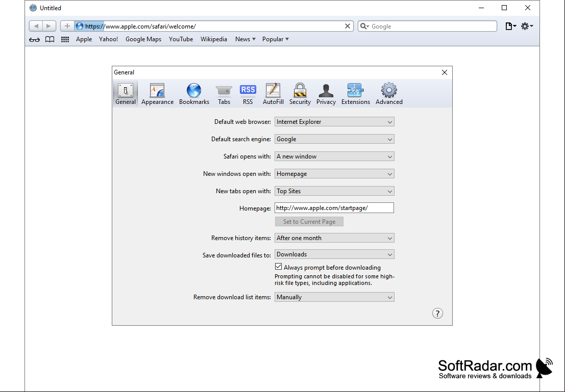Open preferences help question mark
The height and width of the screenshot is (392, 565).
tap(437, 313)
